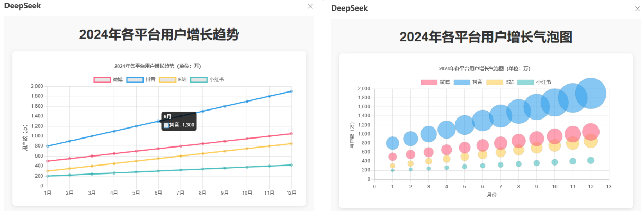644x211 pixels.
Task: Click the 7 tick on bubble chart x-axis
Action: [500, 186]
